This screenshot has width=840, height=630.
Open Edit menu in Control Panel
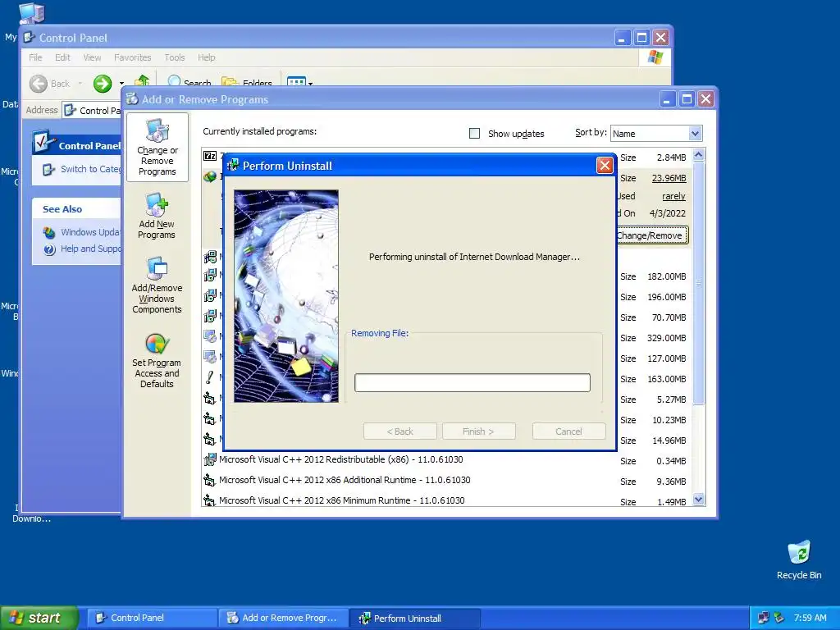[62, 57]
